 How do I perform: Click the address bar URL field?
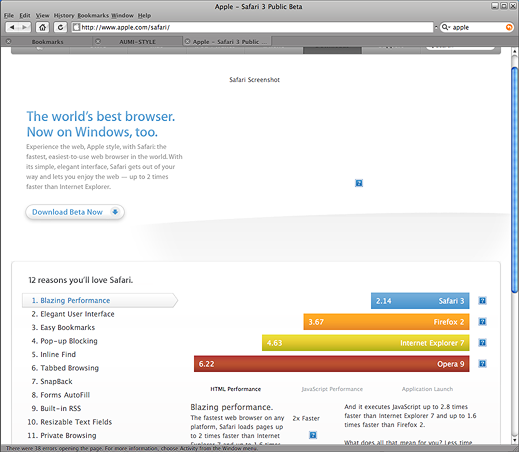(252, 27)
